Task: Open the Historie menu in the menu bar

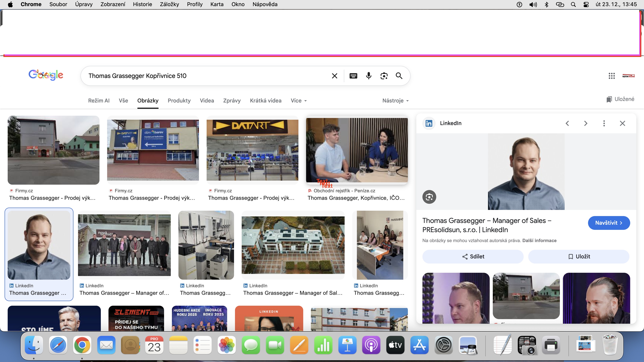Action: 142,4
